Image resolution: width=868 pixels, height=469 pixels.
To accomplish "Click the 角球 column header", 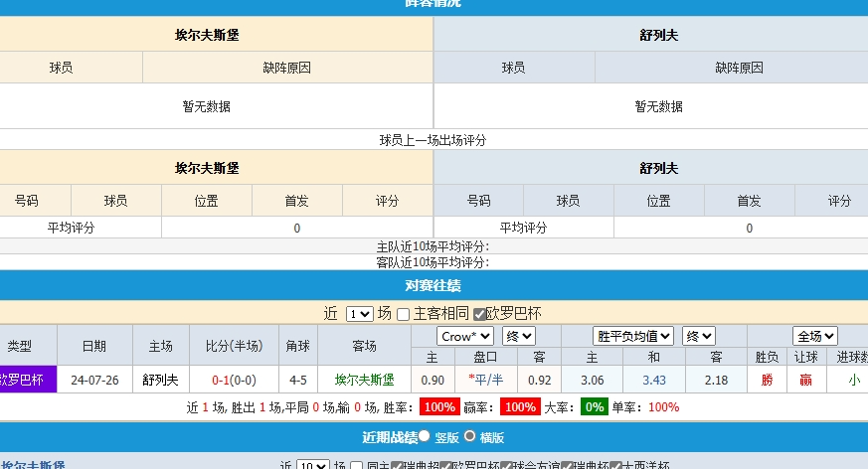I will 298,346.
